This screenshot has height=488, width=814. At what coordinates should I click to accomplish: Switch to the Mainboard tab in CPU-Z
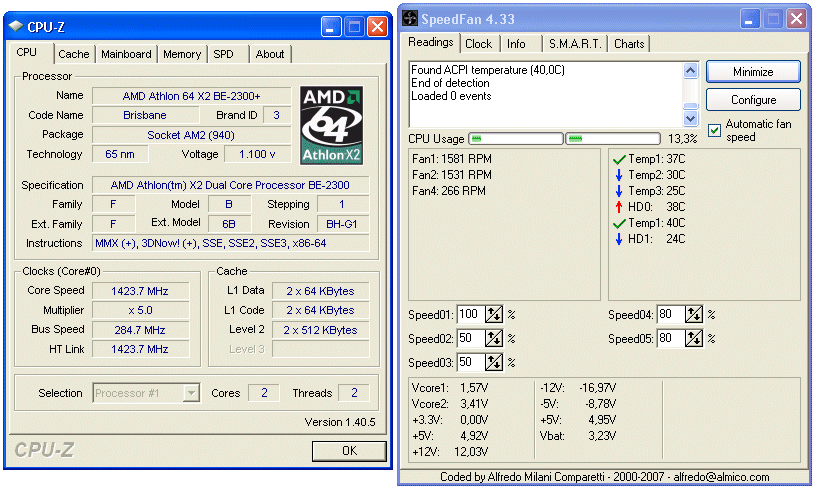coord(126,54)
